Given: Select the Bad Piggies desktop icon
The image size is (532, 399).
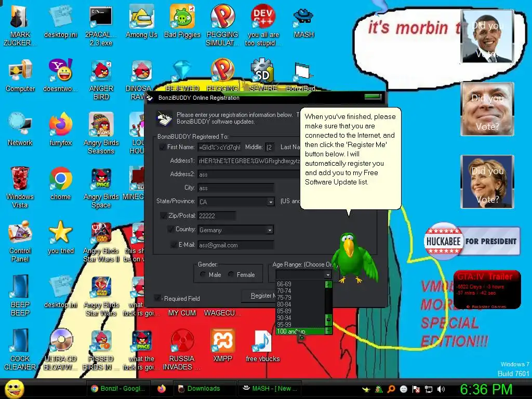Looking at the screenshot, I should (x=182, y=21).
